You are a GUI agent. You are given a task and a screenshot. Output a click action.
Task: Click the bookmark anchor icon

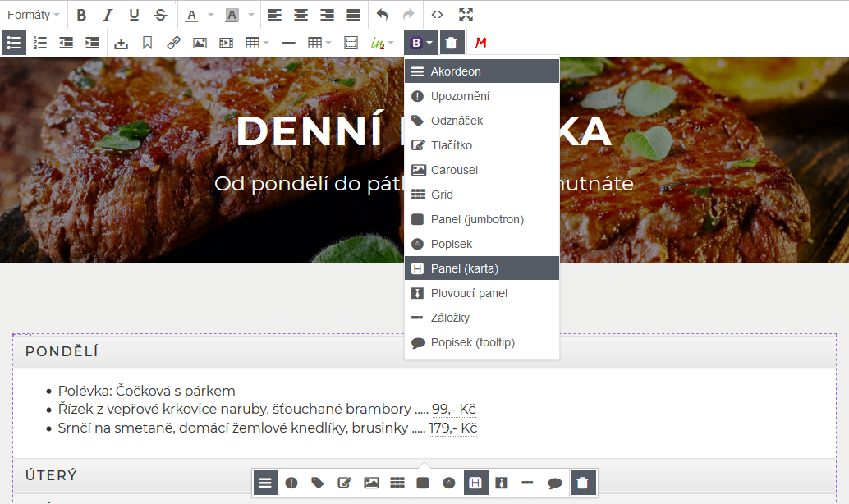tap(147, 43)
